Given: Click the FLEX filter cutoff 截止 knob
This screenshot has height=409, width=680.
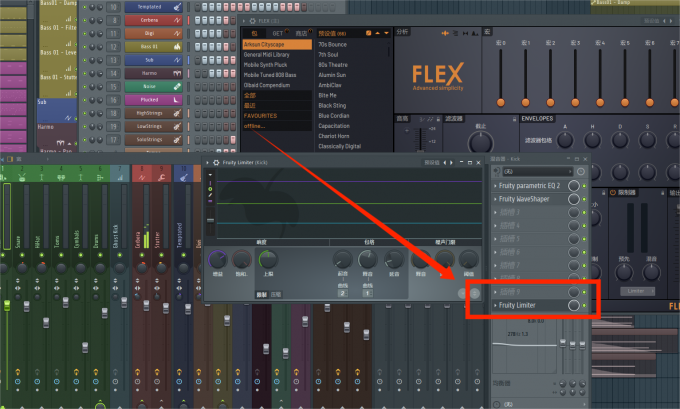Looking at the screenshot, I should (481, 142).
